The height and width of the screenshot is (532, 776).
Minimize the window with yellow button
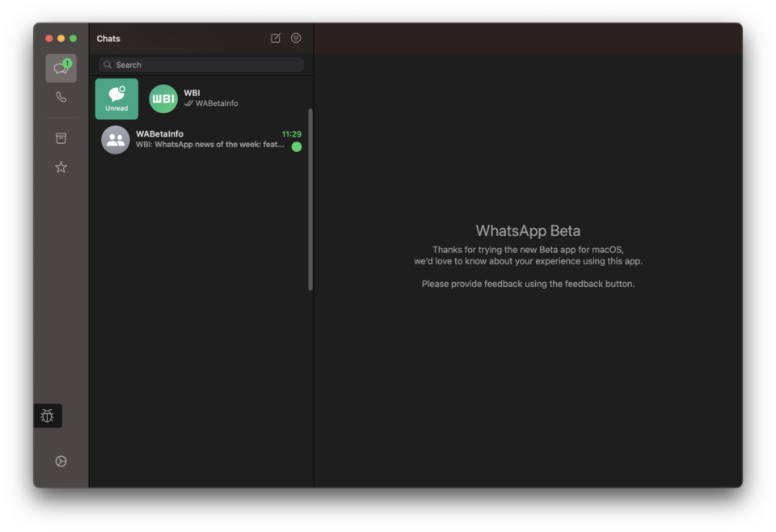tap(61, 38)
